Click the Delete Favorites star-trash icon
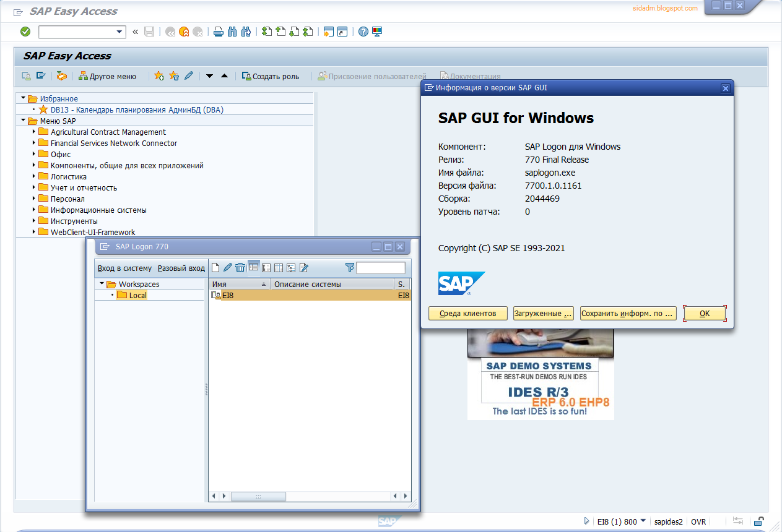 (x=174, y=76)
